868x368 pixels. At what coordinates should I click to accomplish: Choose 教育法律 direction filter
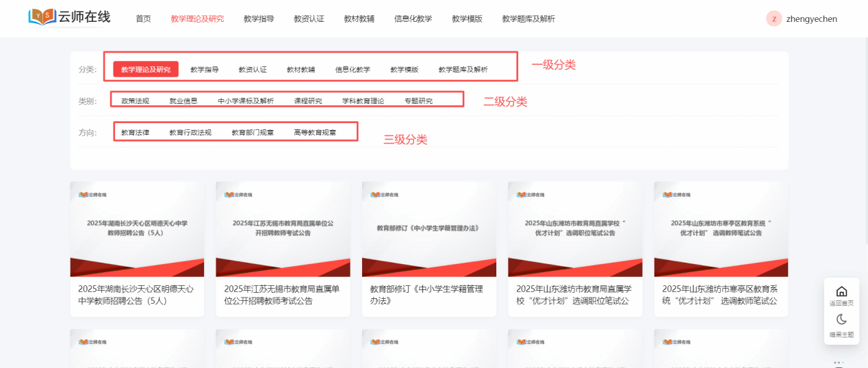pyautogui.click(x=135, y=133)
